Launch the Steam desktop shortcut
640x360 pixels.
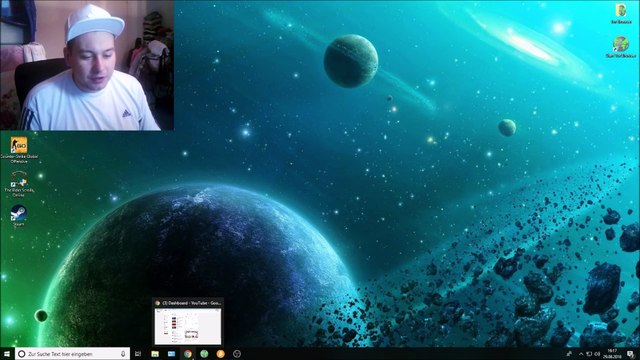pos(18,215)
